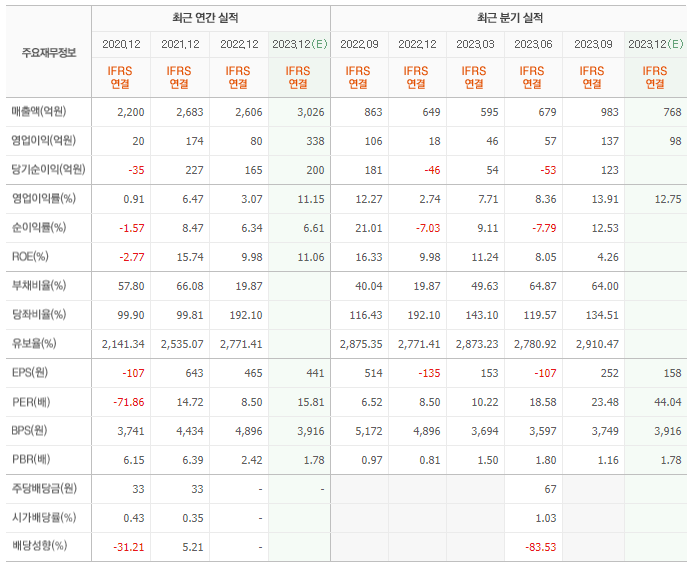Image resolution: width=692 pixels, height=564 pixels.
Task: Click the 67 dividend per share value
Action: (550, 489)
